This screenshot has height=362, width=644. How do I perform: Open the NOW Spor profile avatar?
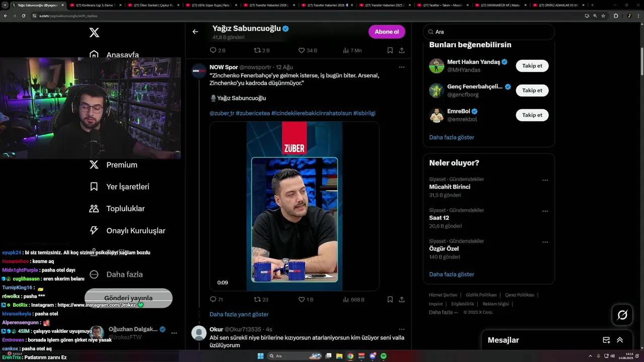pos(199,71)
